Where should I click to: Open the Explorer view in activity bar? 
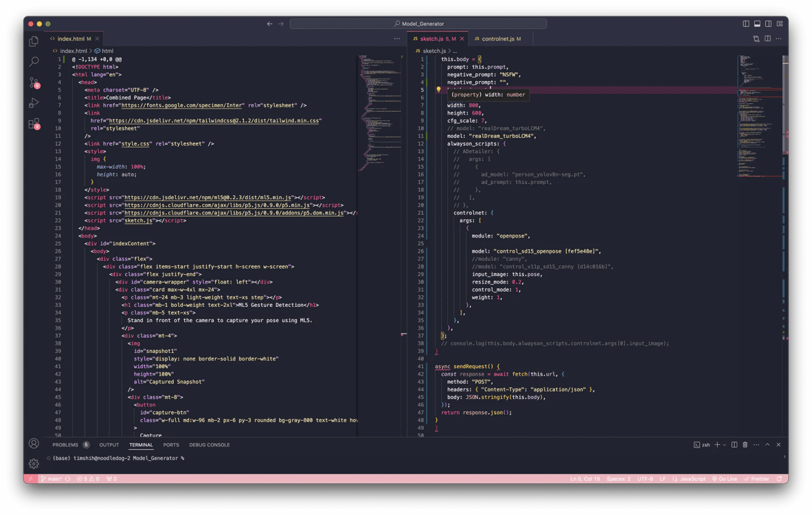coord(33,41)
